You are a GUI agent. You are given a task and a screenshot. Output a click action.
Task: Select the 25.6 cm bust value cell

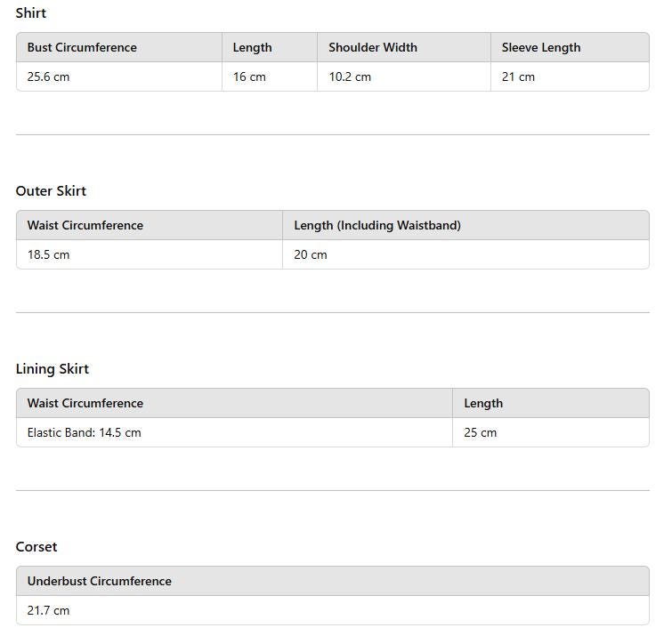48,77
